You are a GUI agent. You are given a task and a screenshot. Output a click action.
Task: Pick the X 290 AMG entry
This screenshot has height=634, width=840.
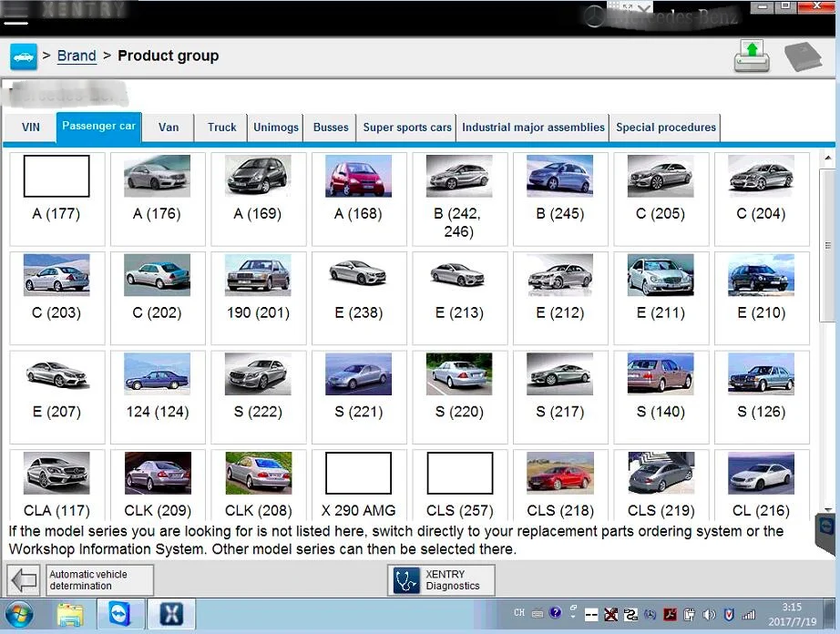pyautogui.click(x=359, y=486)
